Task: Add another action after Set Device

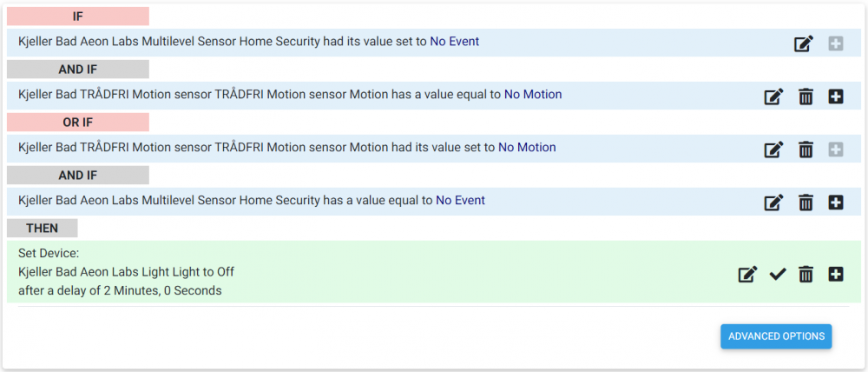Action: click(x=836, y=275)
